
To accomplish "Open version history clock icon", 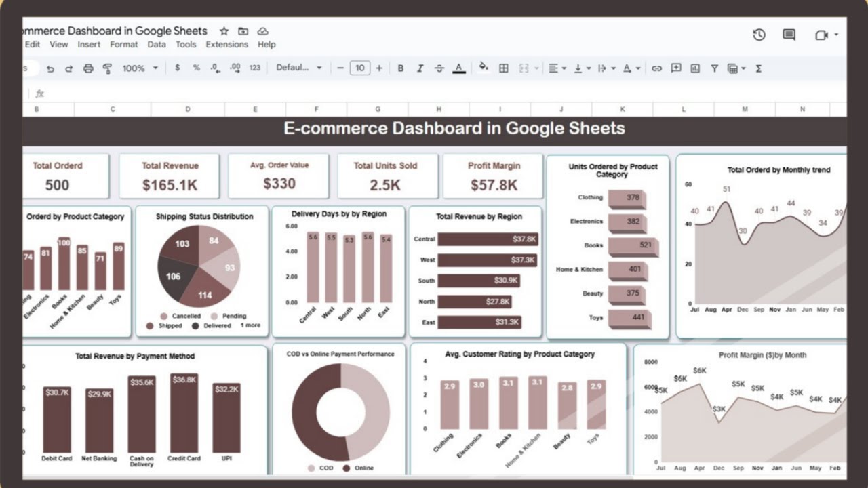I will click(x=759, y=35).
